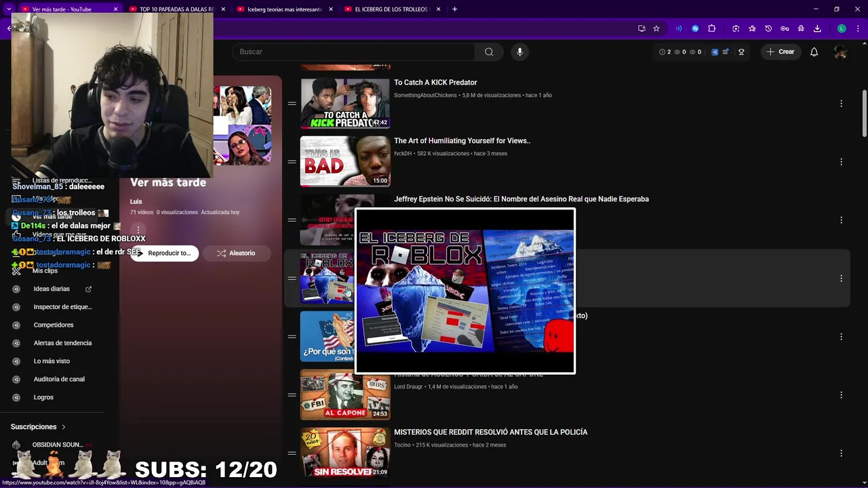Click the Crear button
Viewport: 868px width, 488px height.
pyautogui.click(x=780, y=52)
